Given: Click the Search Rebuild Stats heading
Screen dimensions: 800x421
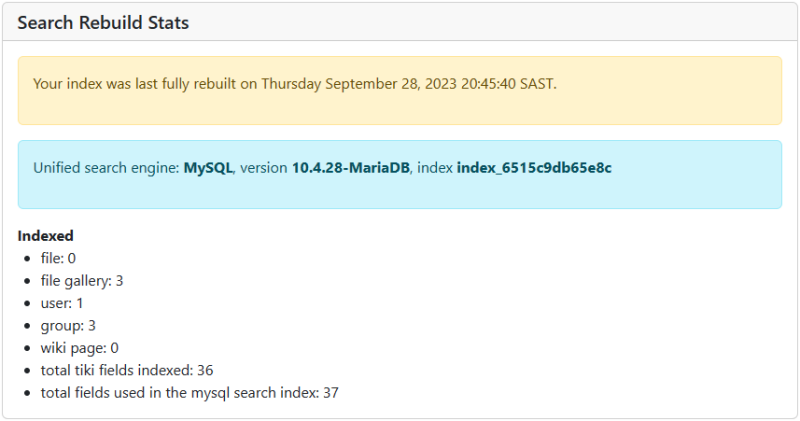Looking at the screenshot, I should [x=103, y=23].
